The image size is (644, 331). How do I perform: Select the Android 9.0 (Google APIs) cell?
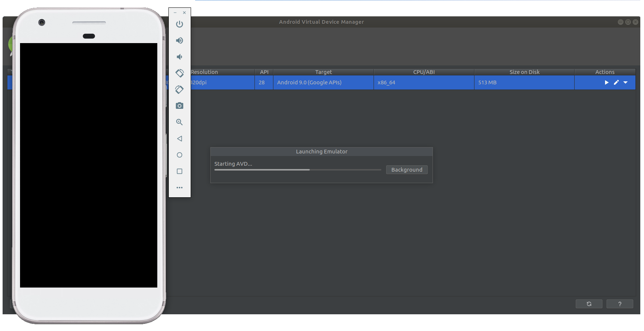click(323, 82)
